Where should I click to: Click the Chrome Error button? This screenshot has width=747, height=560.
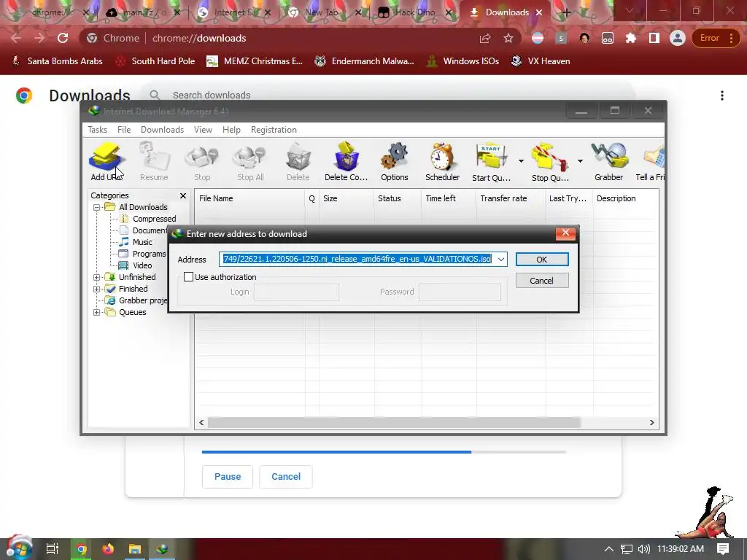(716, 38)
